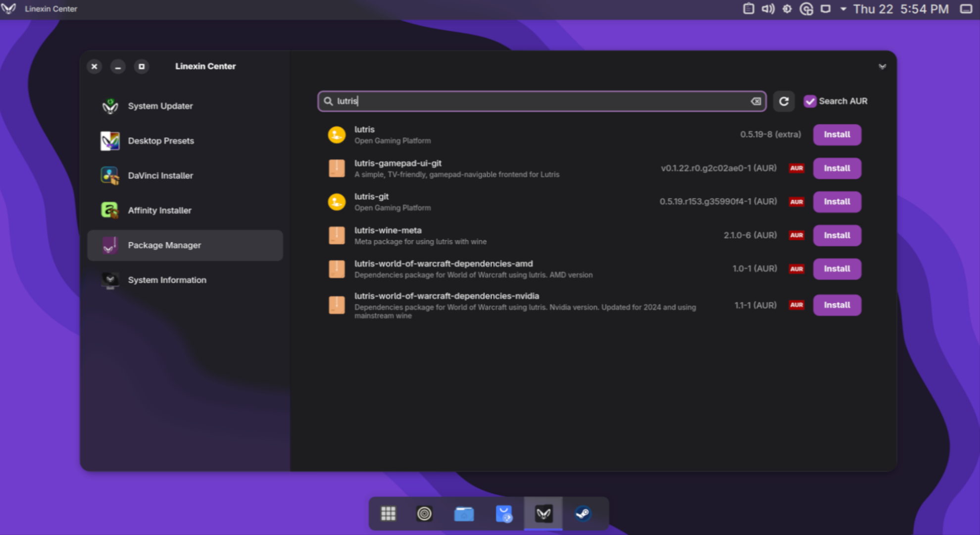
Task: Expand the chevron menu at window top-right
Action: point(882,66)
